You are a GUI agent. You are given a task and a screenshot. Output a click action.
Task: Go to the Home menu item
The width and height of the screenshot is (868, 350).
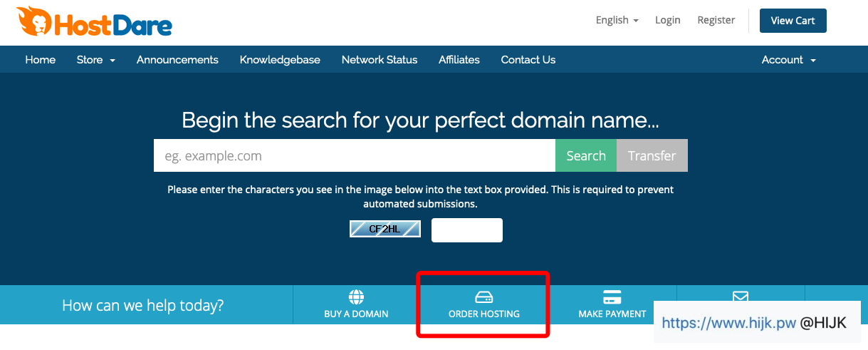tap(41, 60)
